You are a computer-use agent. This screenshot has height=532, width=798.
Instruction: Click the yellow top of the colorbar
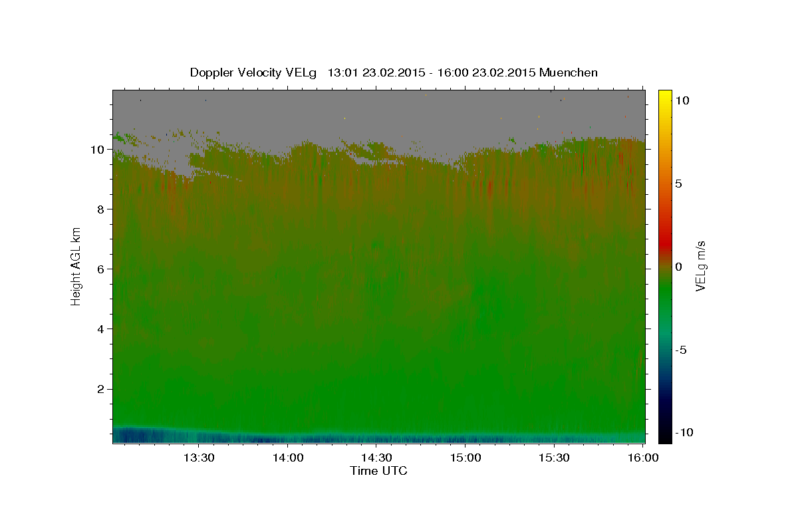[x=665, y=97]
